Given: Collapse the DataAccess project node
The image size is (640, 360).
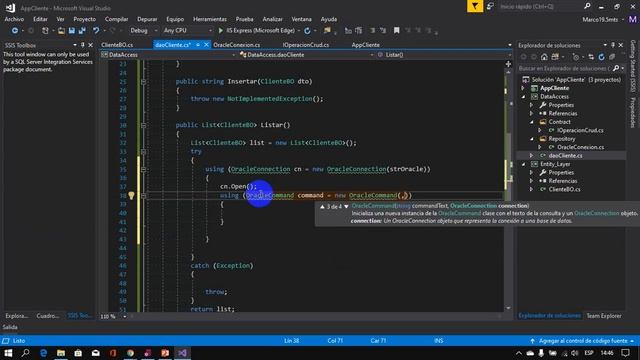Looking at the screenshot, I should pyautogui.click(x=524, y=97).
